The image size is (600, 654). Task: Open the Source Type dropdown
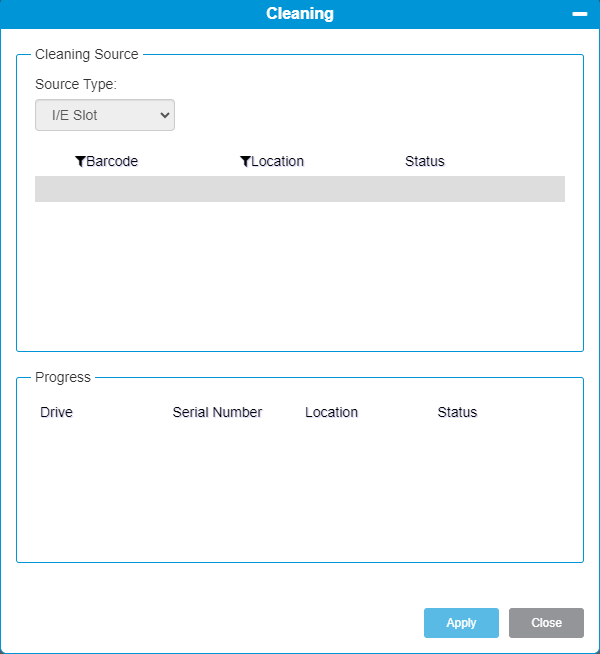point(105,115)
